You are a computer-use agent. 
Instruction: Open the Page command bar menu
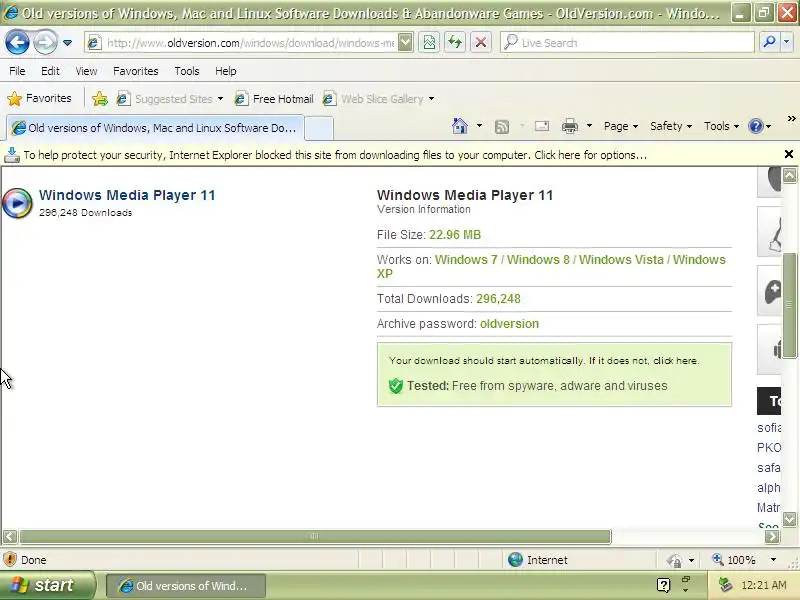[621, 126]
